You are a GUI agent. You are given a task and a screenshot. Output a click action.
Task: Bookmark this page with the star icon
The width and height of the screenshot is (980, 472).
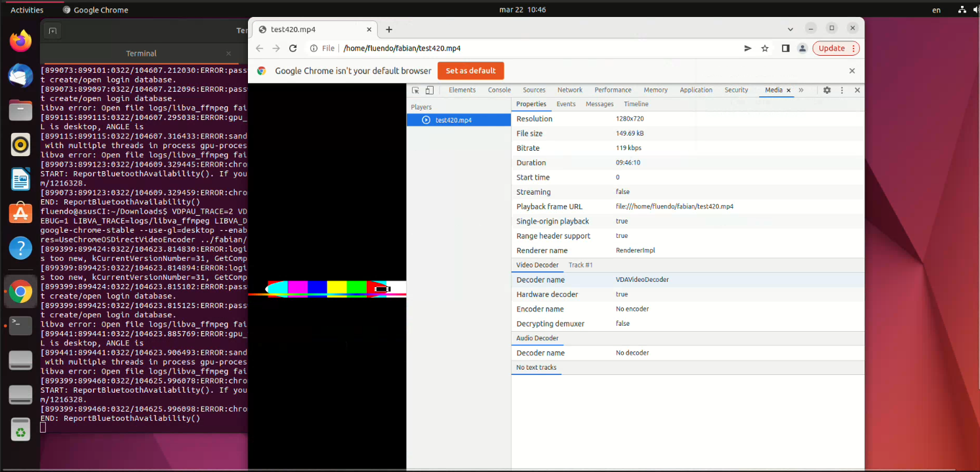(765, 49)
